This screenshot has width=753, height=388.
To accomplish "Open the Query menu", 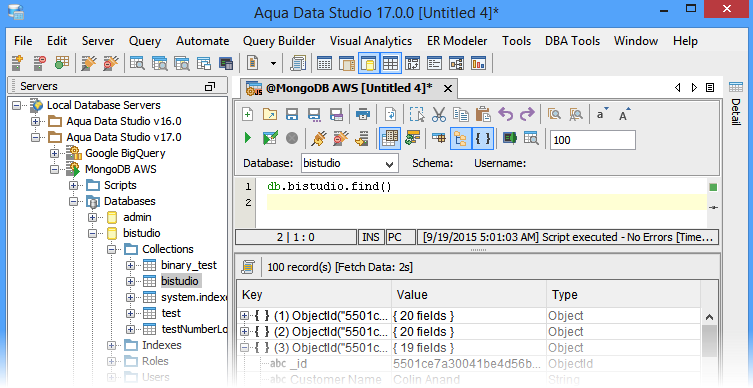I will pyautogui.click(x=145, y=41).
